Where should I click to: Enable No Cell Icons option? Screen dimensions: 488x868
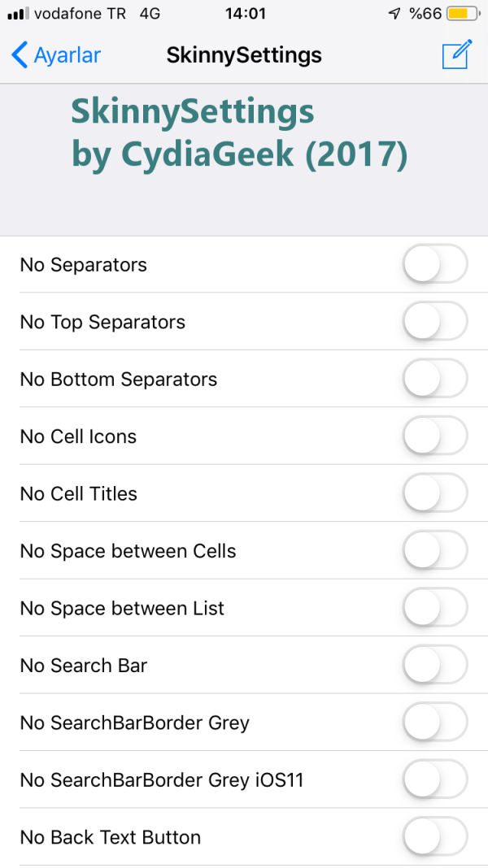click(x=435, y=436)
